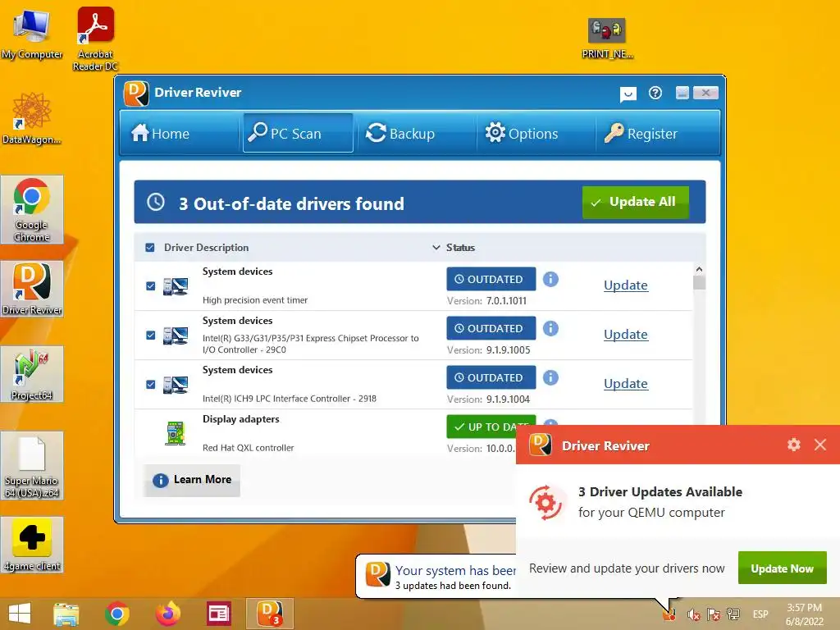Click Learn More button
The image size is (840, 630).
(192, 480)
